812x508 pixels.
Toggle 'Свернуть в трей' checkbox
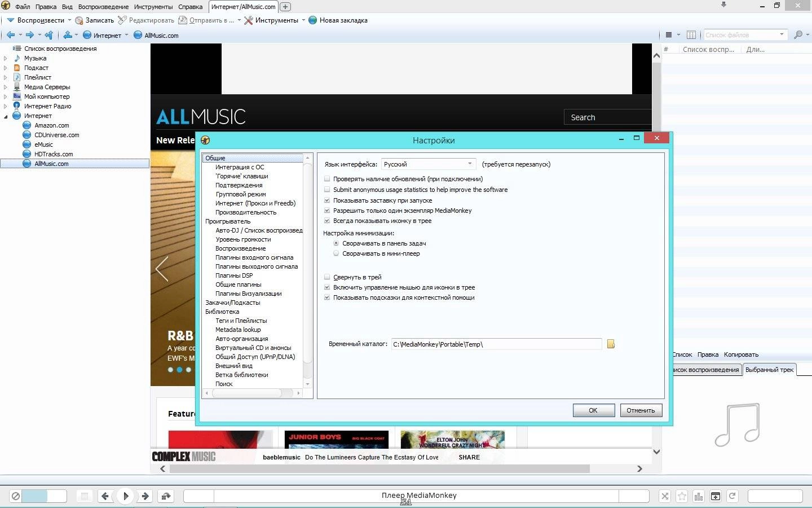pyautogui.click(x=327, y=277)
